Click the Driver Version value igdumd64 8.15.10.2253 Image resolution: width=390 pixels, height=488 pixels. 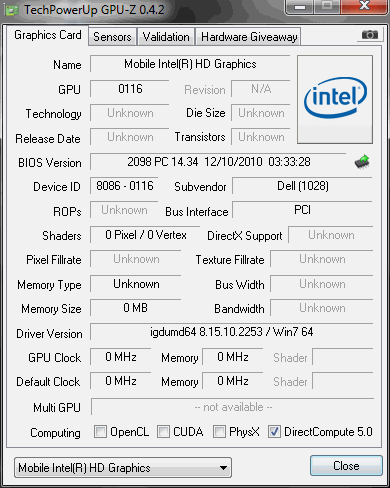[x=231, y=332]
